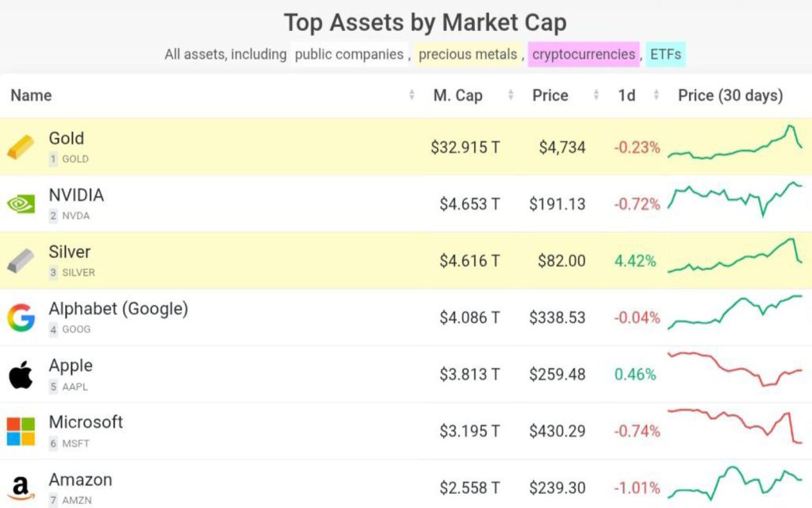Click the Amazon logo icon
812x508 pixels.
[21, 487]
